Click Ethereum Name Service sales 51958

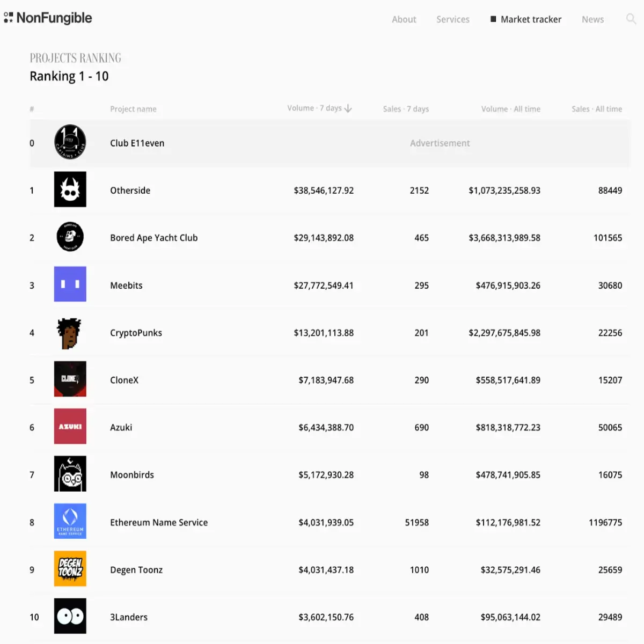tap(417, 523)
